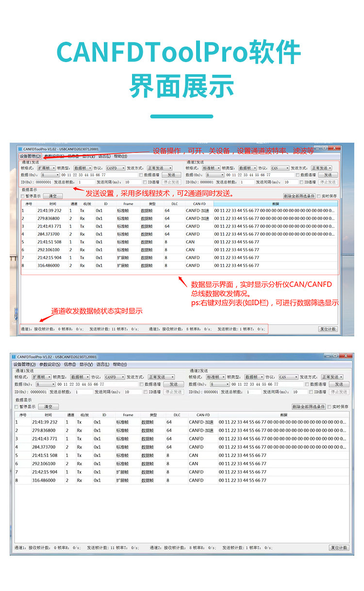Open 语言(L) menu in the unannotated window

103,364
